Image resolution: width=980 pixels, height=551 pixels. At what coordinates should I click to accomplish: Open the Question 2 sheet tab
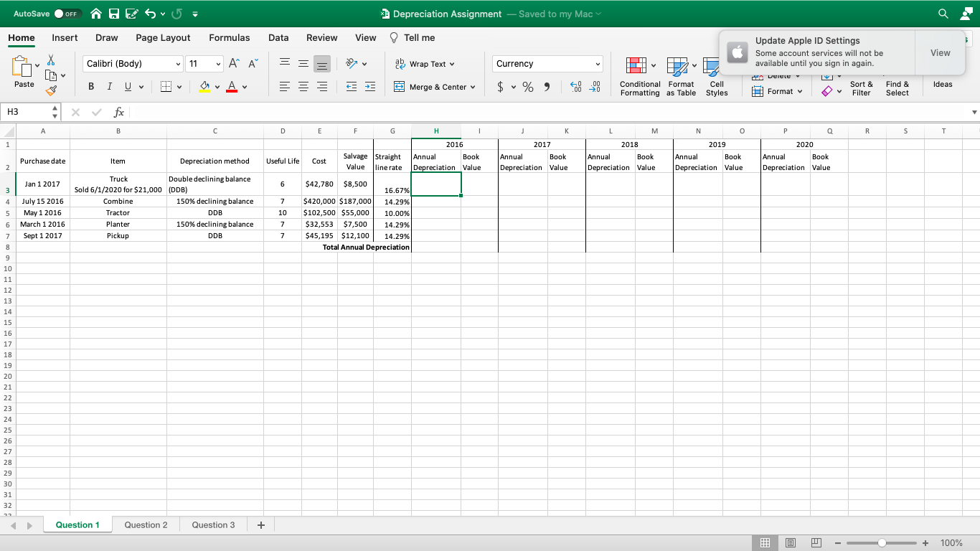click(146, 524)
